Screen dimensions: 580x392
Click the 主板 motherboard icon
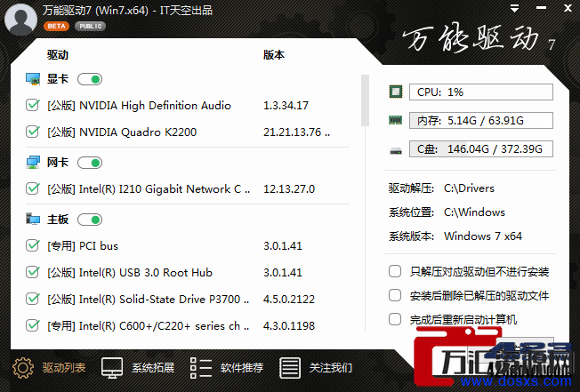point(33,220)
